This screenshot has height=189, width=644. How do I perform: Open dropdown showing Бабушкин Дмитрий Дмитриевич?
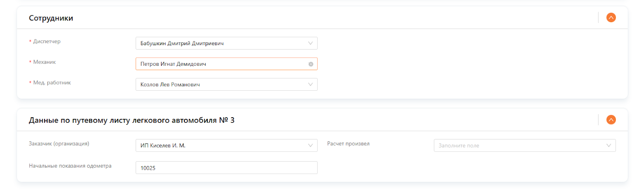pyautogui.click(x=221, y=43)
